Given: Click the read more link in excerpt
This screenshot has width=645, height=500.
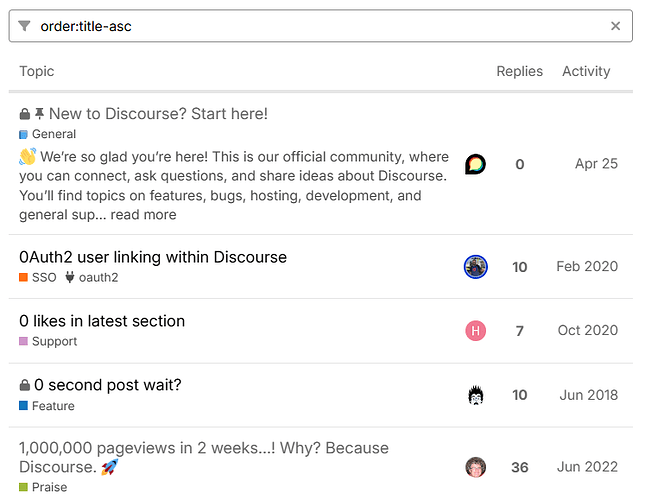Looking at the screenshot, I should click(143, 215).
